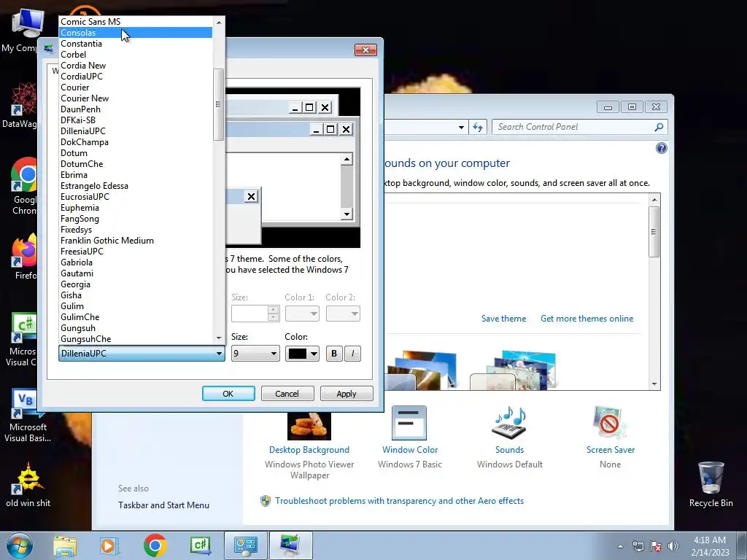The image size is (747, 560).
Task: Open Troubleshoot transparency and Aero effects link
Action: [399, 501]
